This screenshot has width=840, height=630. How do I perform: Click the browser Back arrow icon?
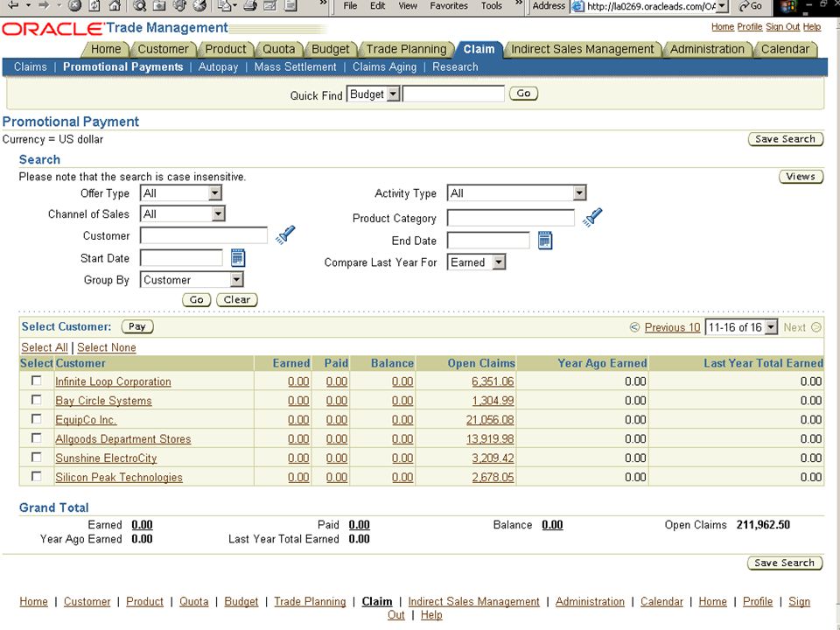[x=13, y=5]
